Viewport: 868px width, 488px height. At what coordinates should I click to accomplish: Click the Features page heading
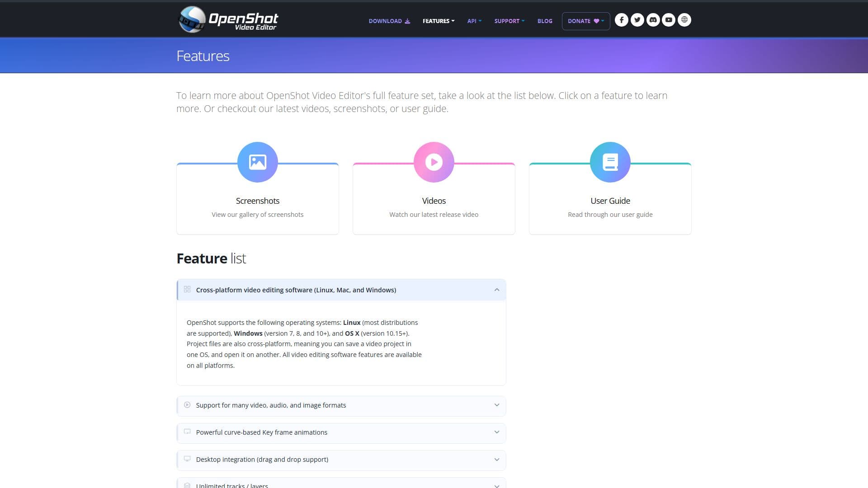pos(203,56)
